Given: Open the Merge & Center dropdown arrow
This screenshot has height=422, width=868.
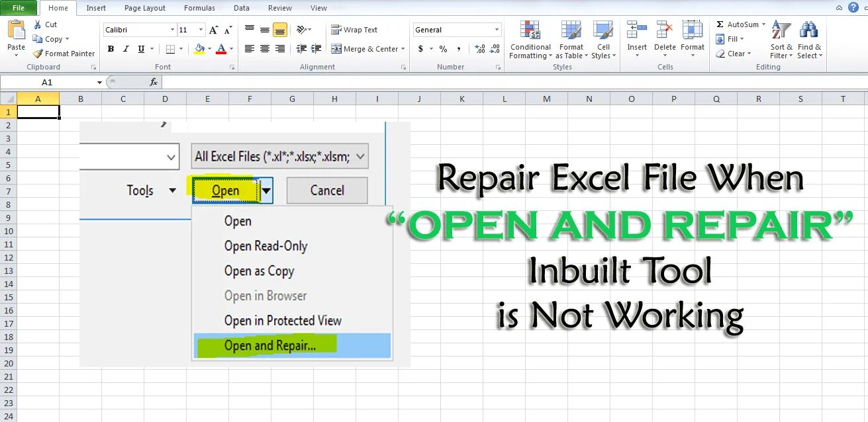Looking at the screenshot, I should pos(403,49).
